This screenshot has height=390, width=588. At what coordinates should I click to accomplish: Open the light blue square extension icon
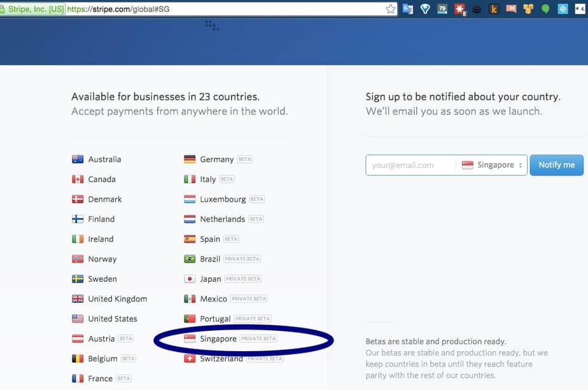click(563, 9)
